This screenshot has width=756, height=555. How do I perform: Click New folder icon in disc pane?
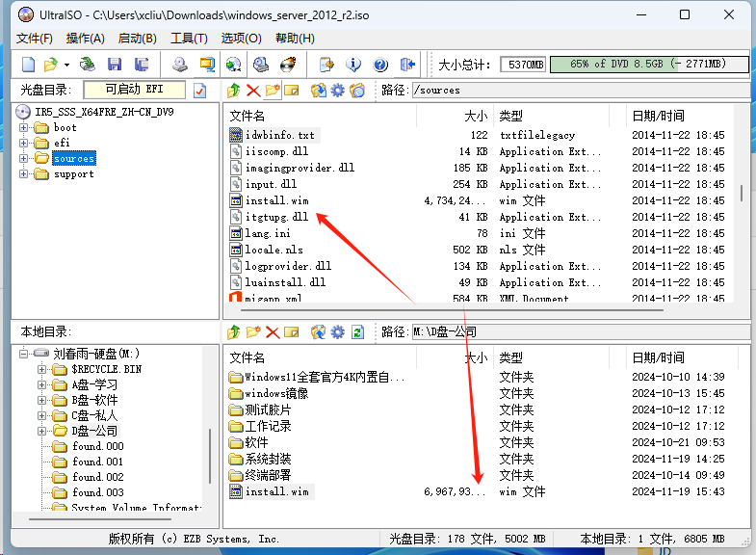click(273, 91)
